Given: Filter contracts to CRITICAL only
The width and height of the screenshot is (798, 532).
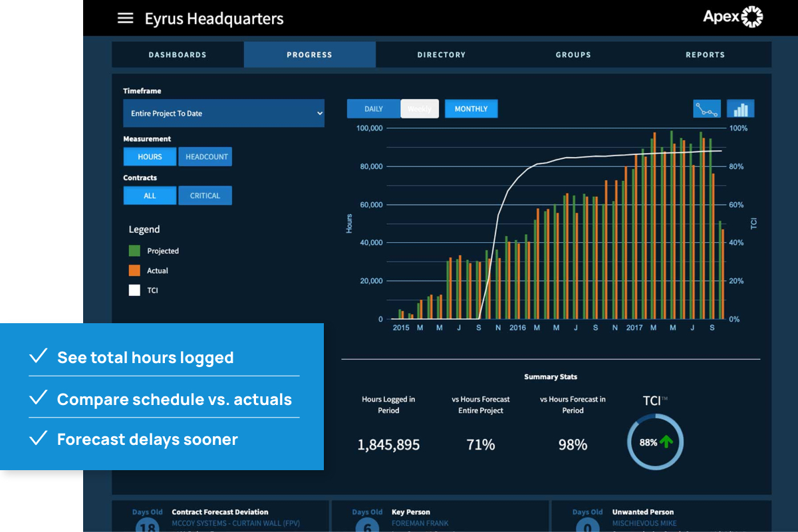Looking at the screenshot, I should pos(205,196).
